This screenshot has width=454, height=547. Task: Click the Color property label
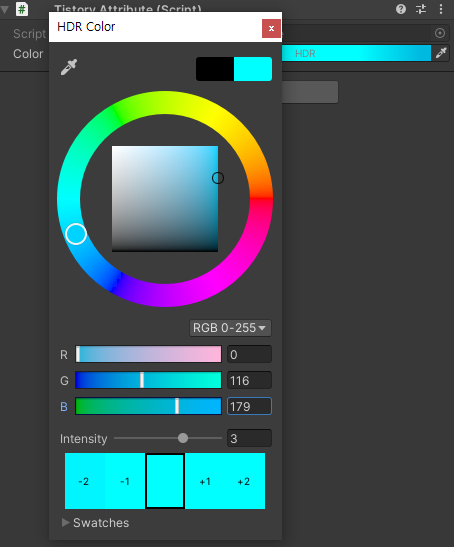(28, 54)
